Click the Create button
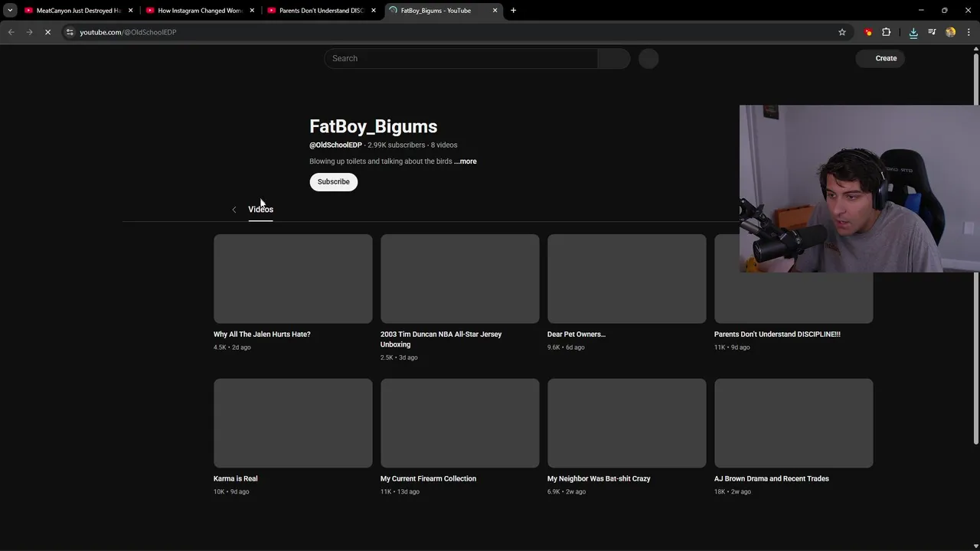The height and width of the screenshot is (551, 980). (880, 58)
